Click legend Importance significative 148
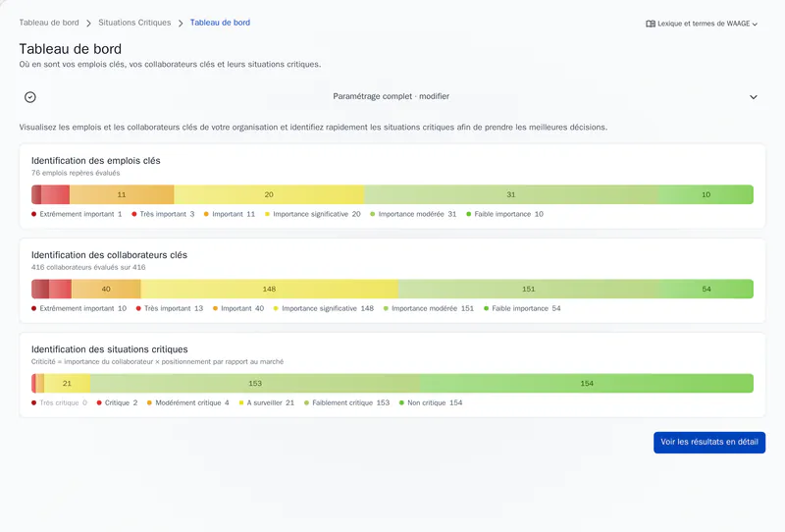The image size is (785, 532). (324, 308)
